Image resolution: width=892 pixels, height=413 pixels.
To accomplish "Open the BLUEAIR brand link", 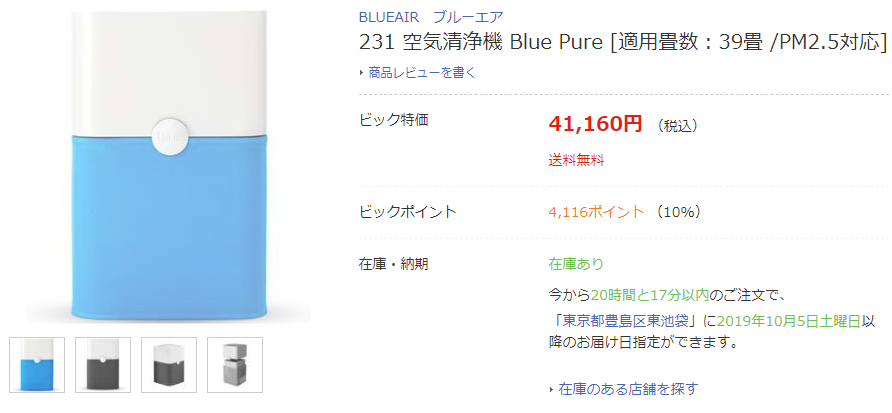I will point(389,16).
